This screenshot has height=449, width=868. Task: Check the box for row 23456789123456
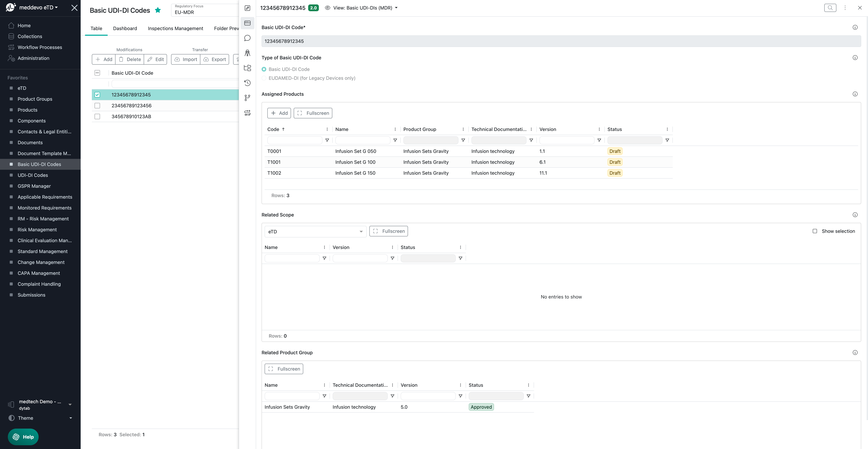pos(97,105)
